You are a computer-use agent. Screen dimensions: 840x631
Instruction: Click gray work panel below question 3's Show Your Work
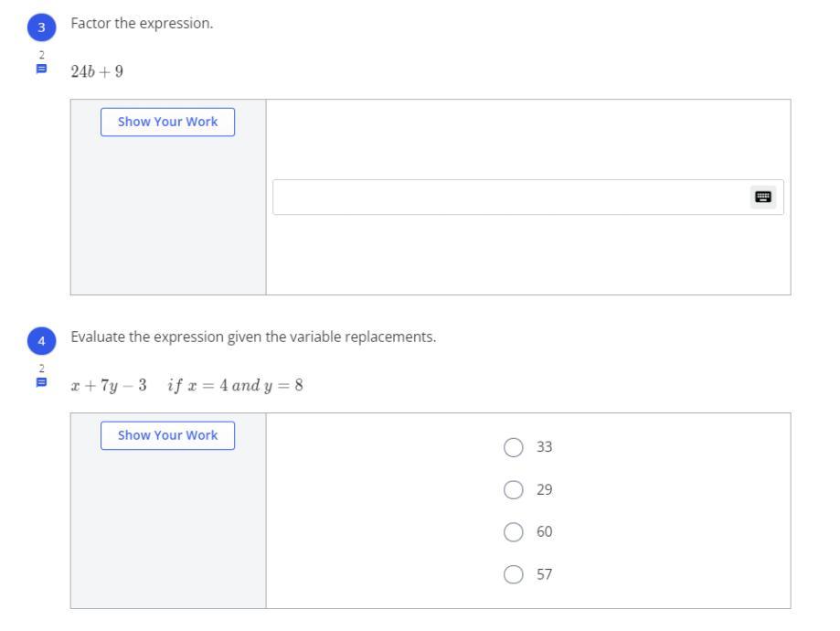(168, 219)
